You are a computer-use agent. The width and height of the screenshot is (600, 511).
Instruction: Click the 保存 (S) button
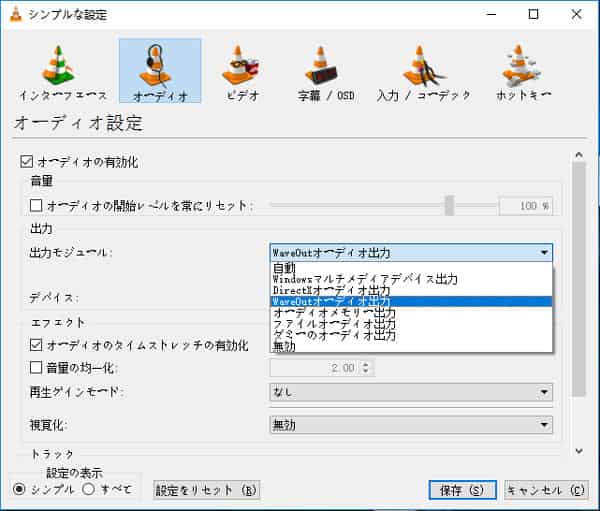point(462,490)
